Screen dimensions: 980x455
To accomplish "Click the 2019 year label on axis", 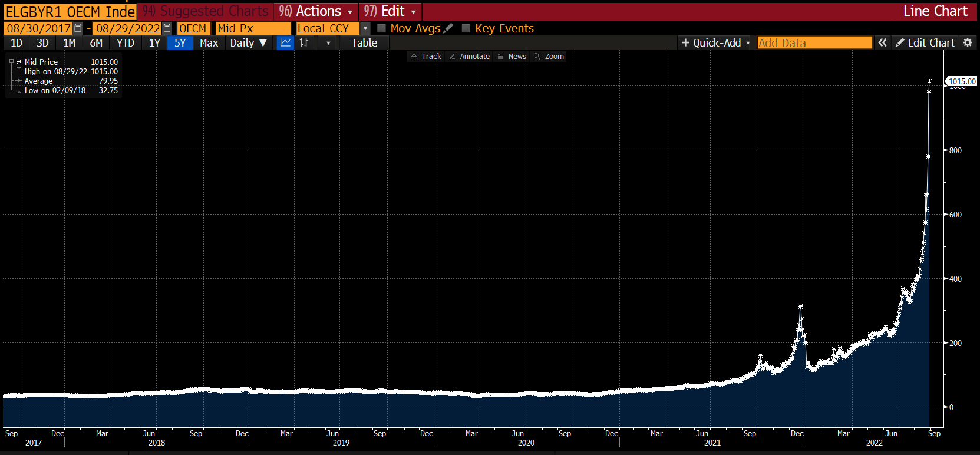I will coord(341,443).
